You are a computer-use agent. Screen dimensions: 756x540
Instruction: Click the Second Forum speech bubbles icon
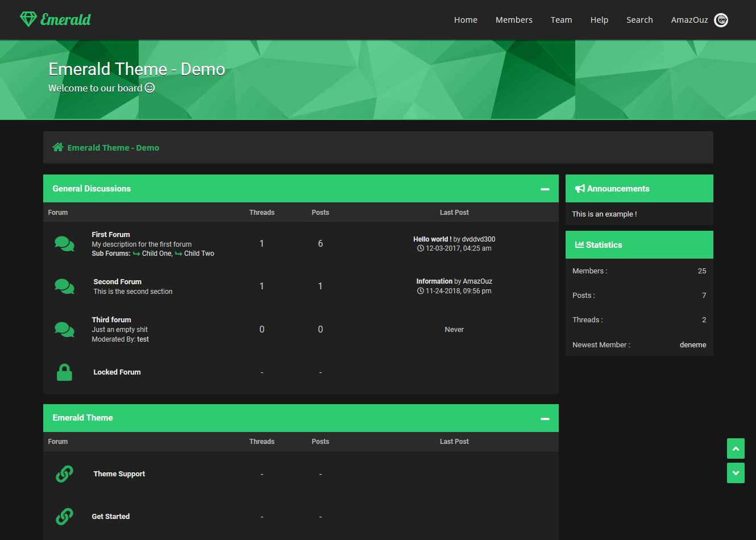pos(64,286)
